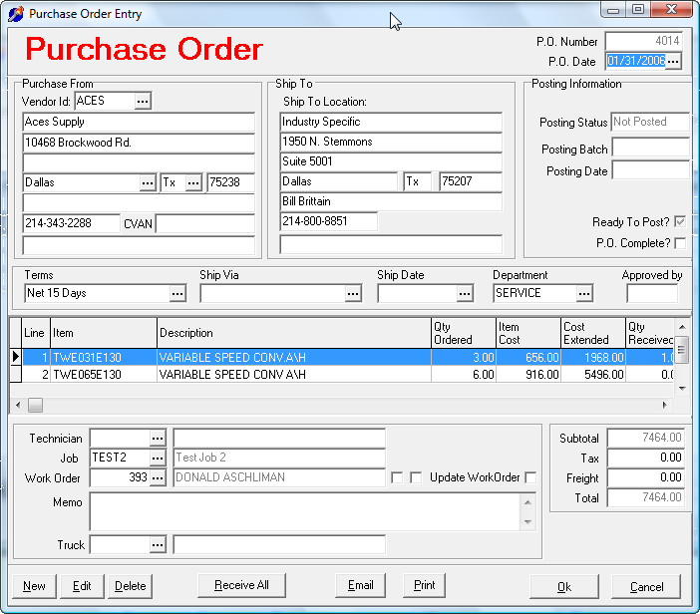The image size is (700, 614).
Task: Click the Receive All button
Action: pyautogui.click(x=241, y=585)
